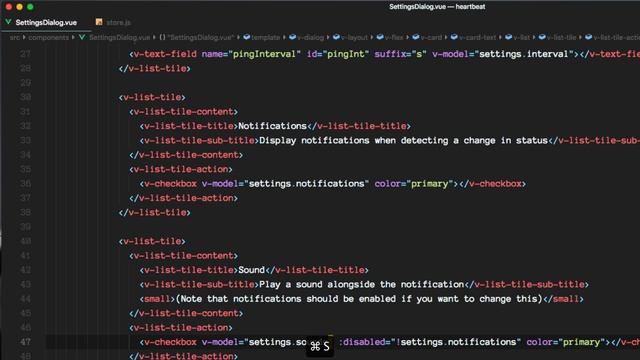Click the symbol icon before template breadcrumb

[x=247, y=37]
